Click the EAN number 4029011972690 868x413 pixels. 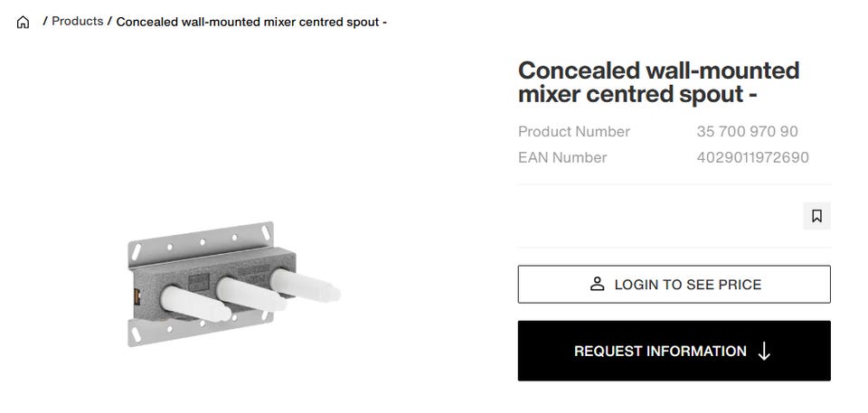pos(752,158)
